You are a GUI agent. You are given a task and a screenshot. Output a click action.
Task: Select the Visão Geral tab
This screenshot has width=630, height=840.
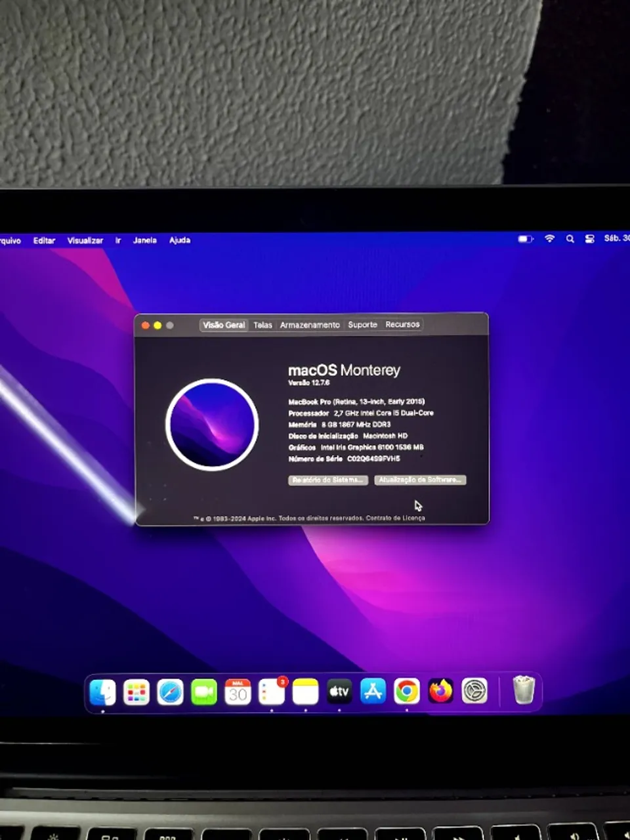224,325
